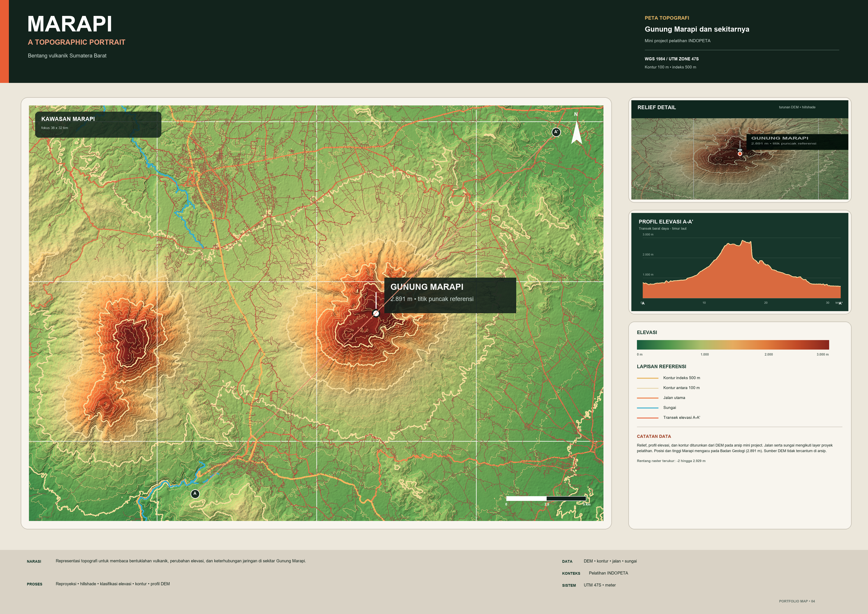The height and width of the screenshot is (614, 868).
Task: Click the 'ELEVASI' legend heading
Action: 647,333
